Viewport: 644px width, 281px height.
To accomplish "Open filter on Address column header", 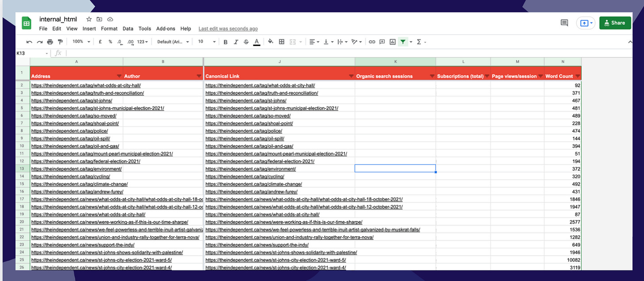I will [x=119, y=76].
